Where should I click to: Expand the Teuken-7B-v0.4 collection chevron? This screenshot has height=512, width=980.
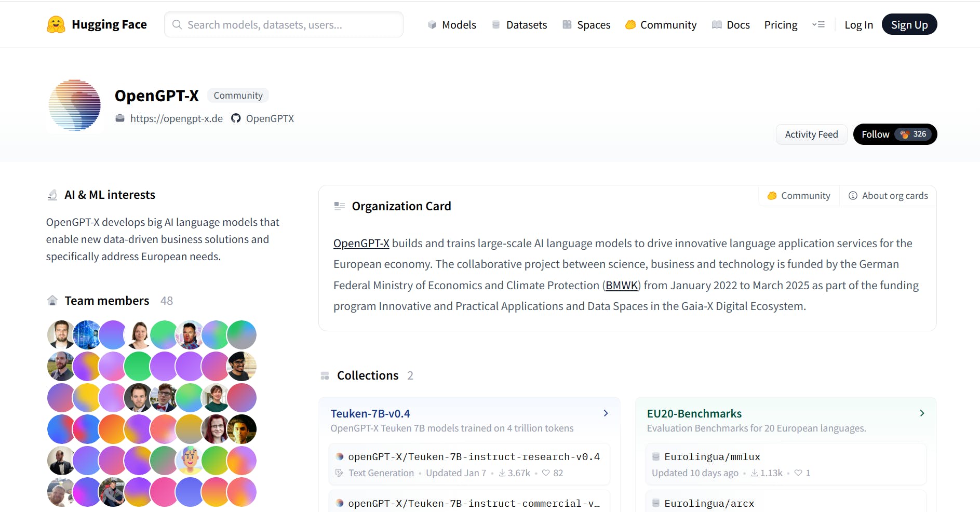pos(606,413)
